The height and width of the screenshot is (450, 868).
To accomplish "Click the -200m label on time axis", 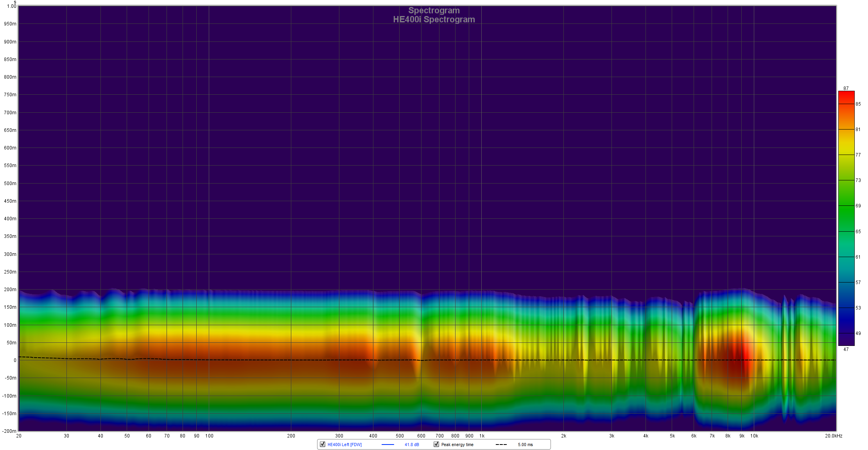I will pos(9,431).
